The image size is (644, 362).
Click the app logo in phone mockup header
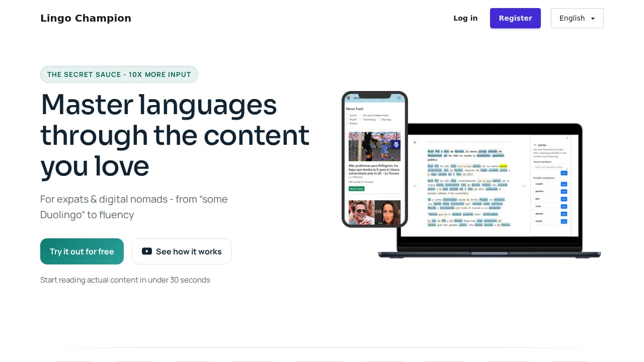(348, 98)
